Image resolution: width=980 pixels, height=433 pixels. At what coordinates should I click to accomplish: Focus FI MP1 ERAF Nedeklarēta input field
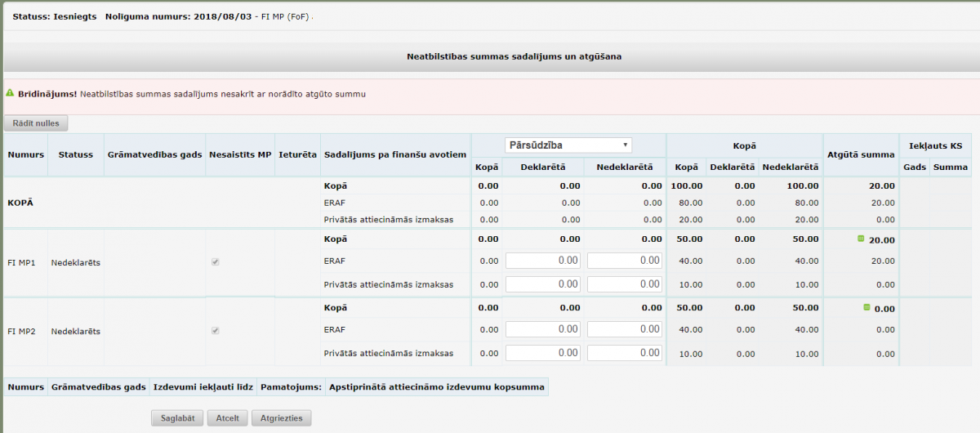pyautogui.click(x=624, y=261)
